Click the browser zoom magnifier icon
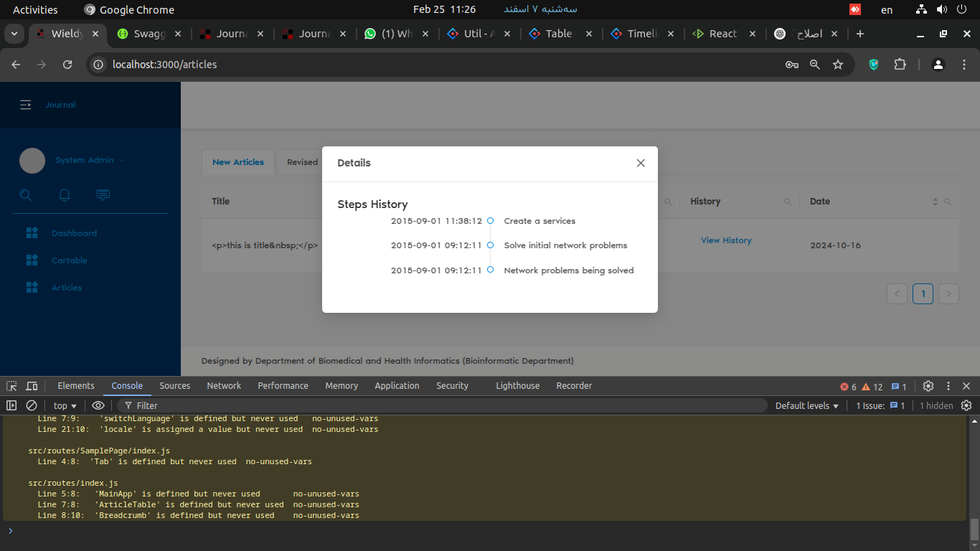The width and height of the screenshot is (980, 551). [814, 65]
